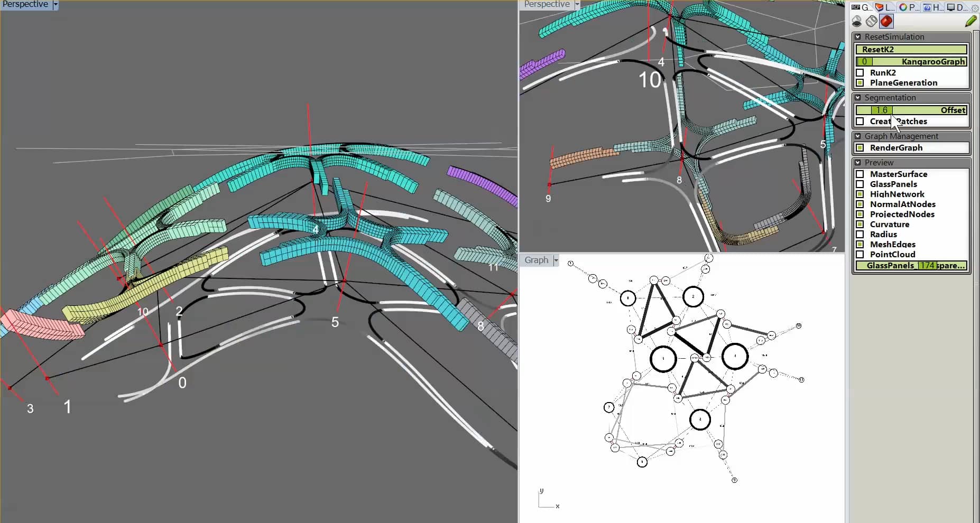The width and height of the screenshot is (980, 523).
Task: Click the green pencil edit icon
Action: (x=971, y=21)
